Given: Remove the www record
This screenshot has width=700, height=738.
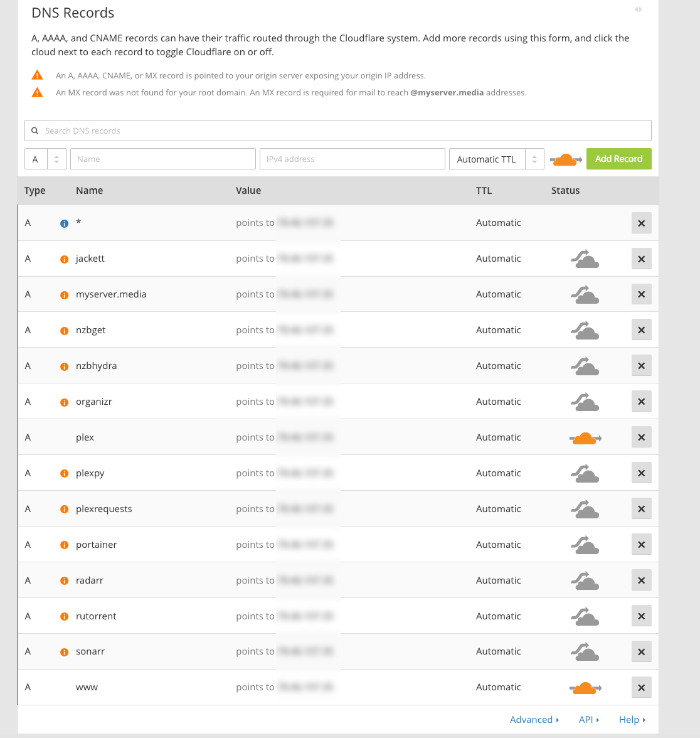Looking at the screenshot, I should pos(641,688).
